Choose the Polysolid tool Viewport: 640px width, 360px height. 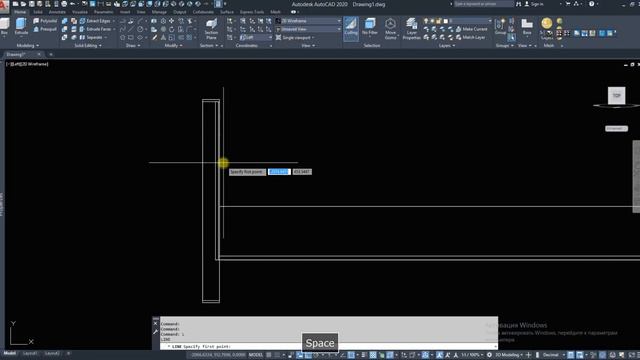(45, 21)
